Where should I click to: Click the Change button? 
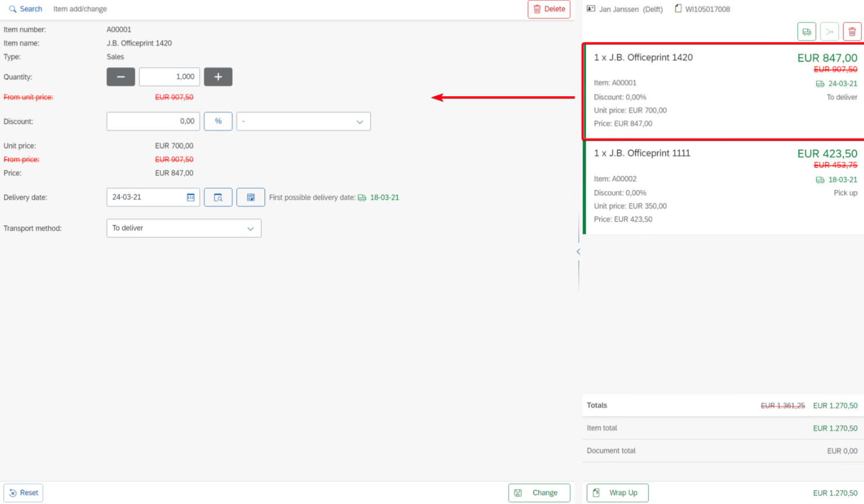pos(538,493)
